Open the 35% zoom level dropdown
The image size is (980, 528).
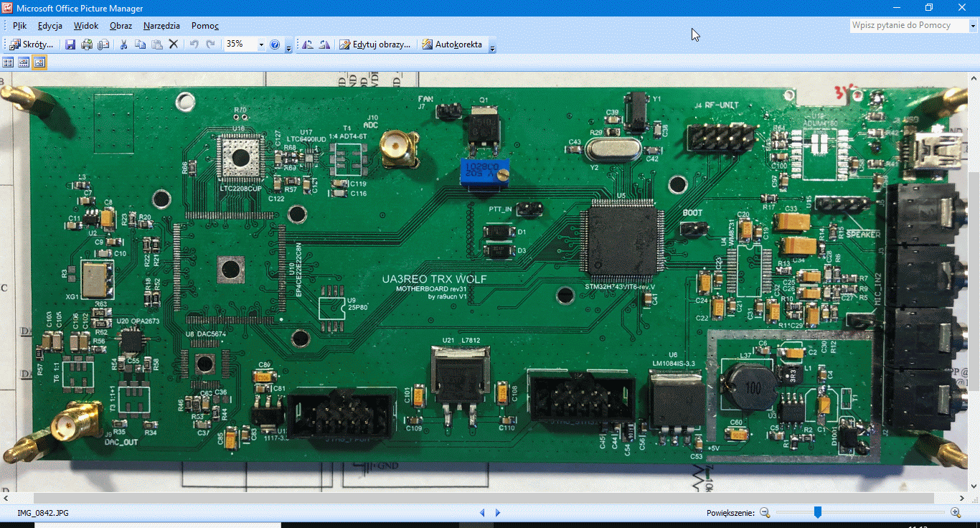261,44
